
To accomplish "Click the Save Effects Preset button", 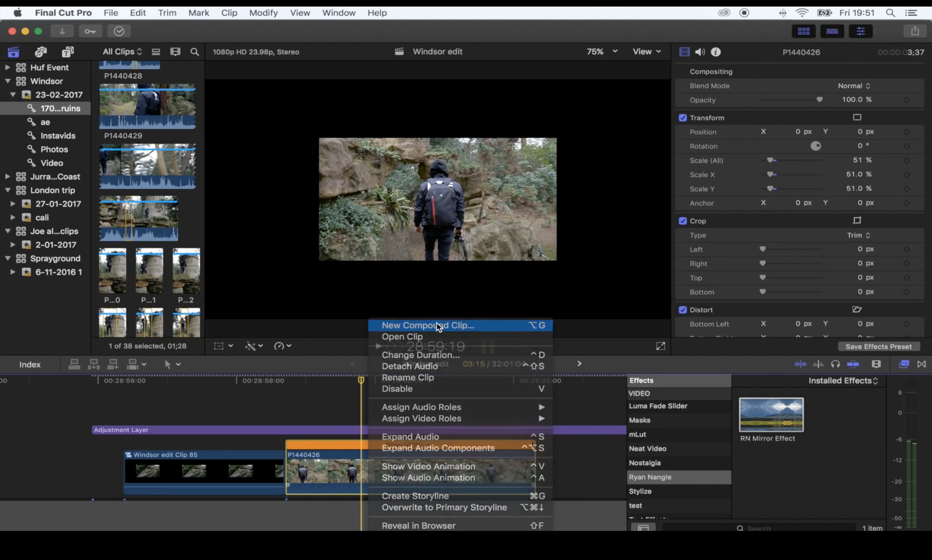I will point(878,346).
